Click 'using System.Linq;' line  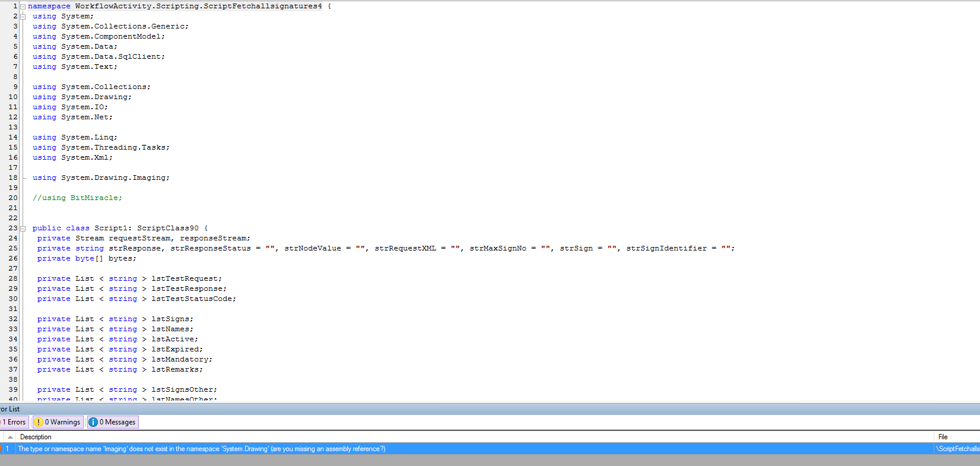pyautogui.click(x=75, y=138)
